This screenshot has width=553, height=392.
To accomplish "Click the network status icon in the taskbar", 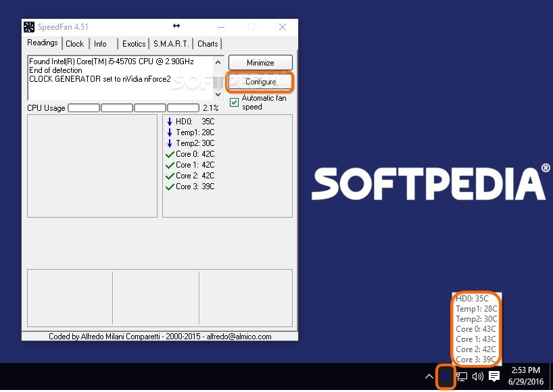I will 461,376.
